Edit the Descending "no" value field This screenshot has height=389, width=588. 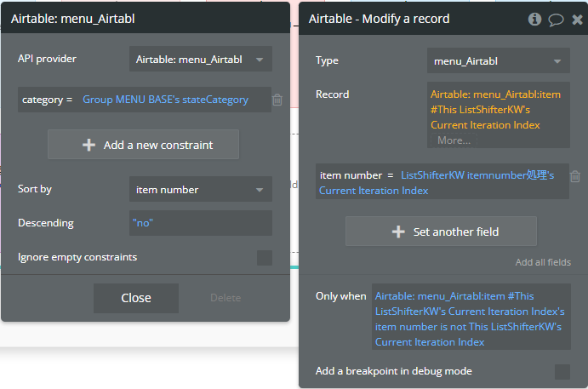(x=201, y=223)
